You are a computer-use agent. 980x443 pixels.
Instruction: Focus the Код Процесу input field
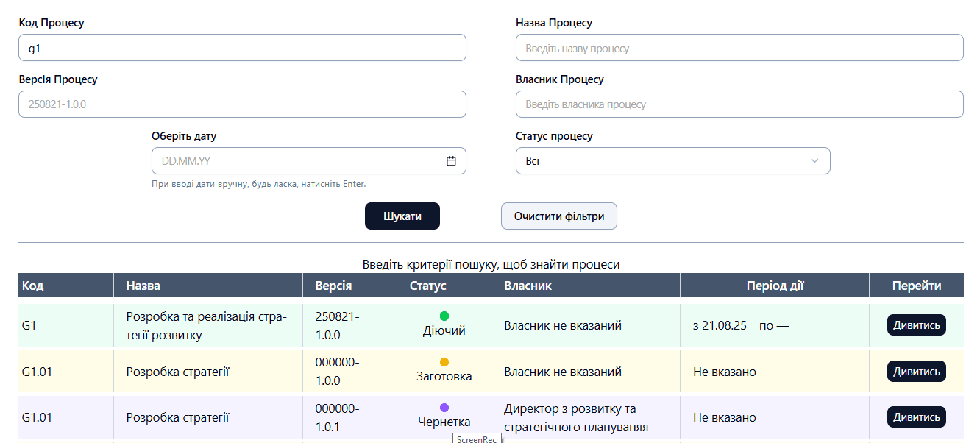tap(242, 48)
